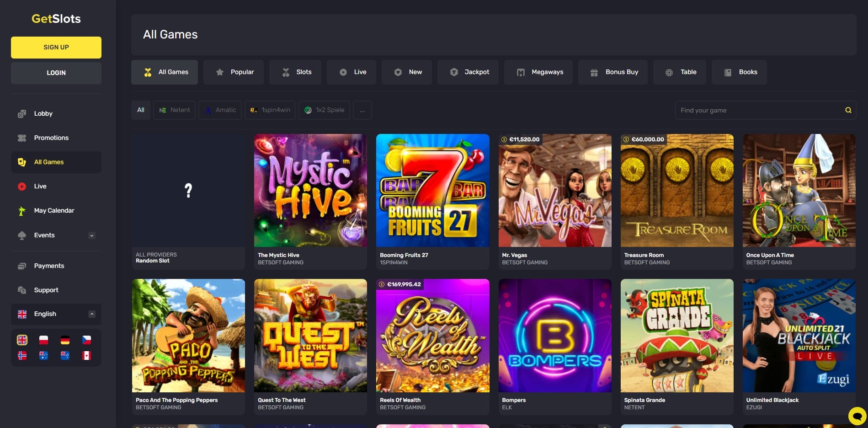This screenshot has height=428, width=868.
Task: Open the Promotions page link
Action: 51,138
